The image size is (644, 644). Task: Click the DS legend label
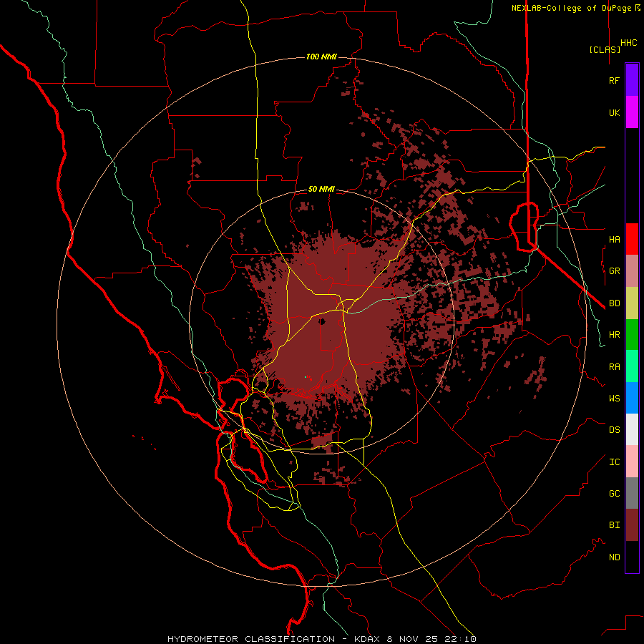tap(615, 430)
